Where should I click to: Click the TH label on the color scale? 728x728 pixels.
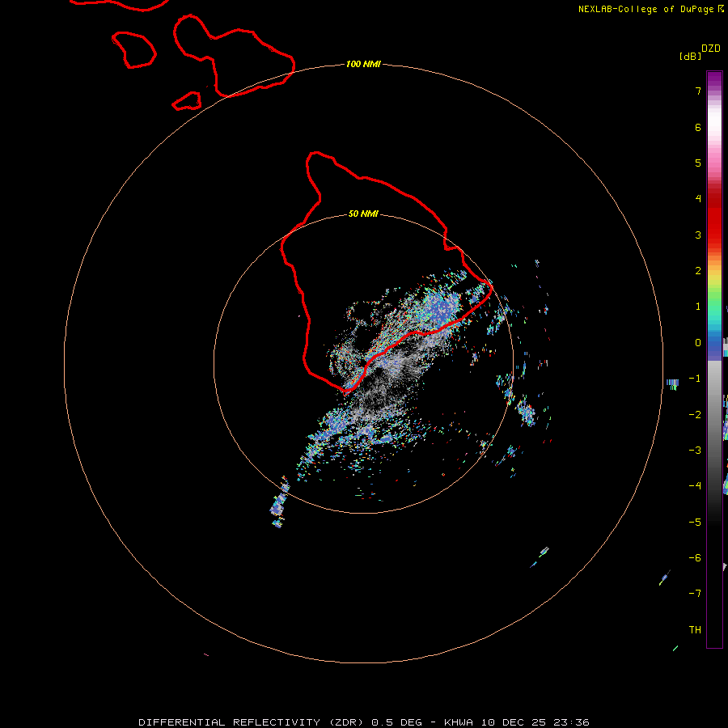(x=695, y=629)
